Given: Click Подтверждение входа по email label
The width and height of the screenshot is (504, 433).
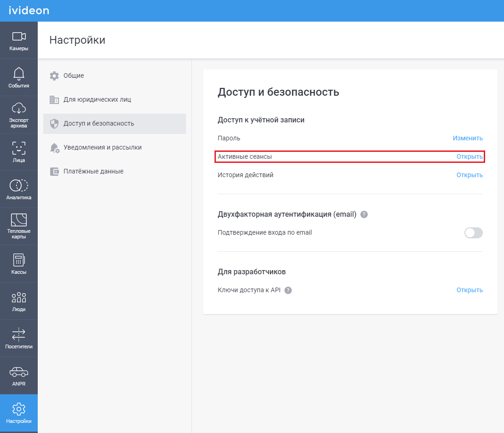Looking at the screenshot, I should pyautogui.click(x=265, y=232).
